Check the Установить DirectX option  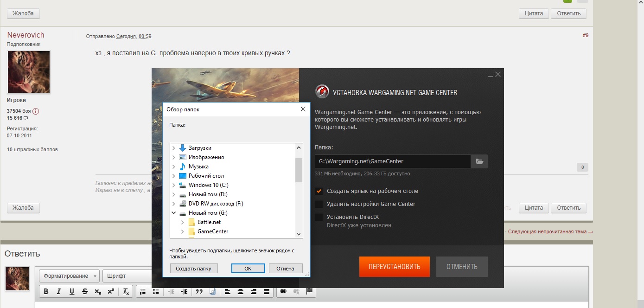(319, 217)
